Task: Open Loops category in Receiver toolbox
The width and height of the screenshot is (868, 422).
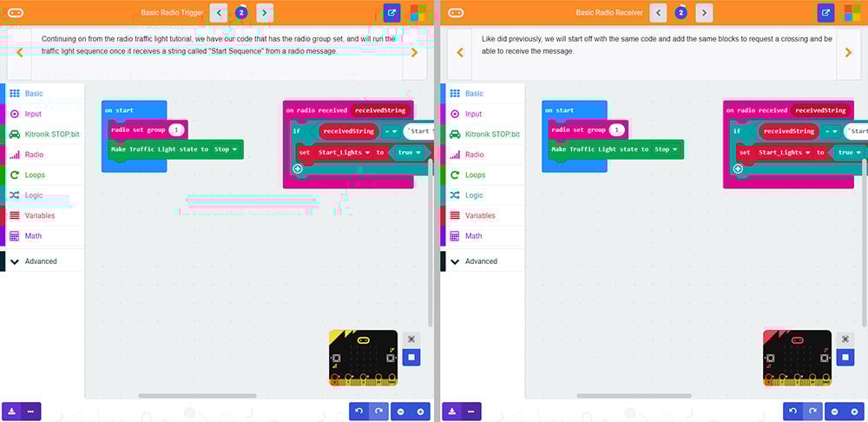Action: pos(483,175)
